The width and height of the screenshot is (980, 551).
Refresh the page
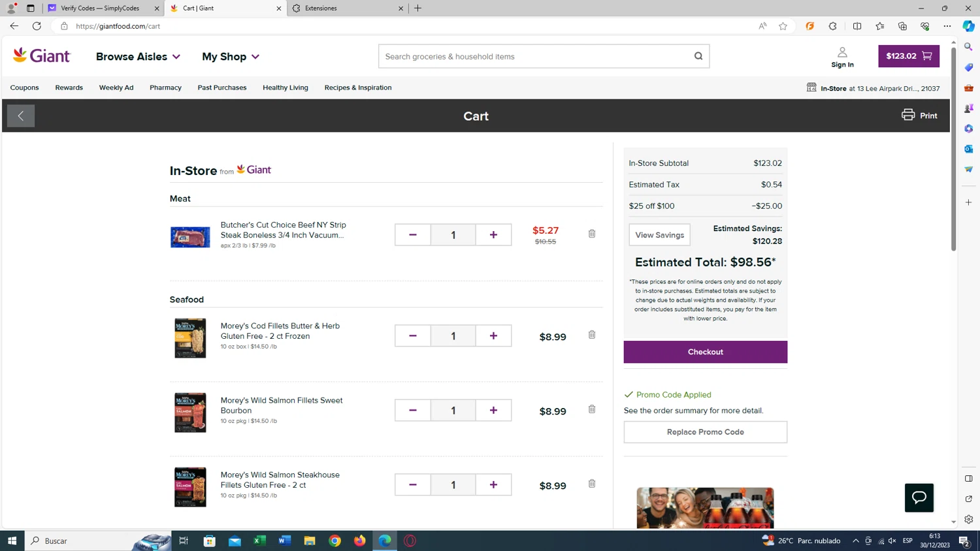tap(37, 26)
